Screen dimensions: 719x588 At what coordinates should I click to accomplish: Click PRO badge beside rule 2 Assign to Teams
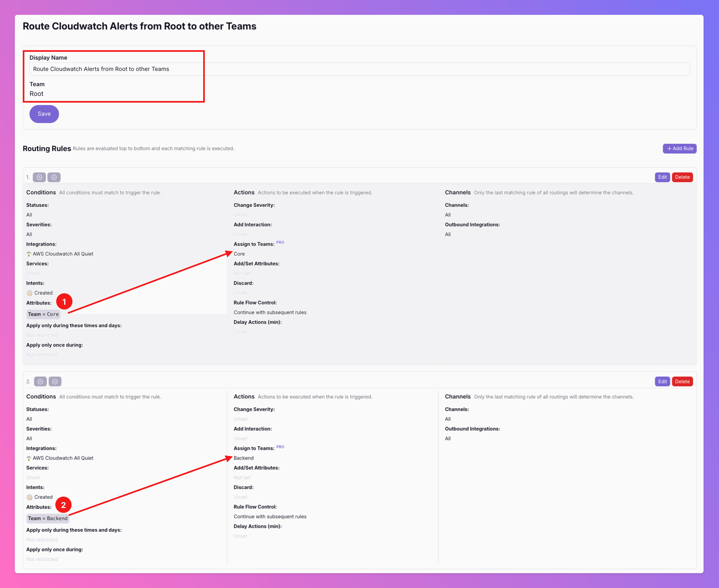[x=280, y=447]
